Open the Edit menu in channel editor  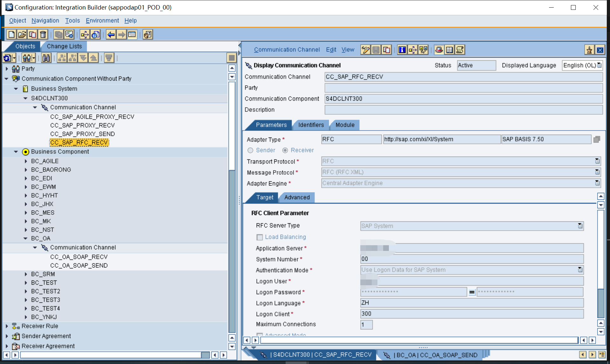(x=331, y=50)
